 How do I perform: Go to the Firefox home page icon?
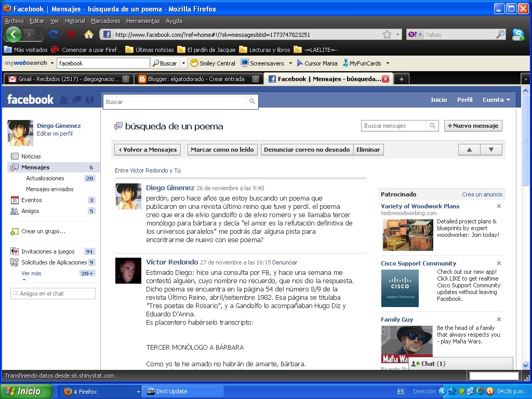point(88,34)
